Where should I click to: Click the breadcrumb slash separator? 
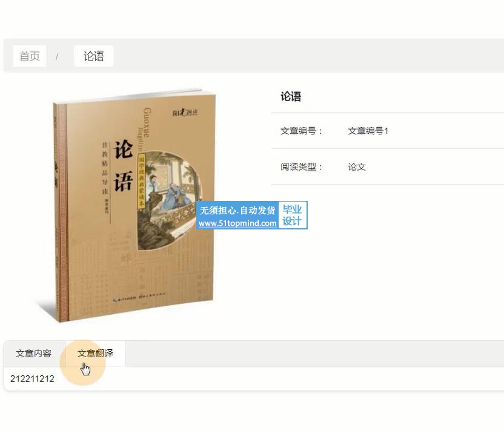(57, 57)
